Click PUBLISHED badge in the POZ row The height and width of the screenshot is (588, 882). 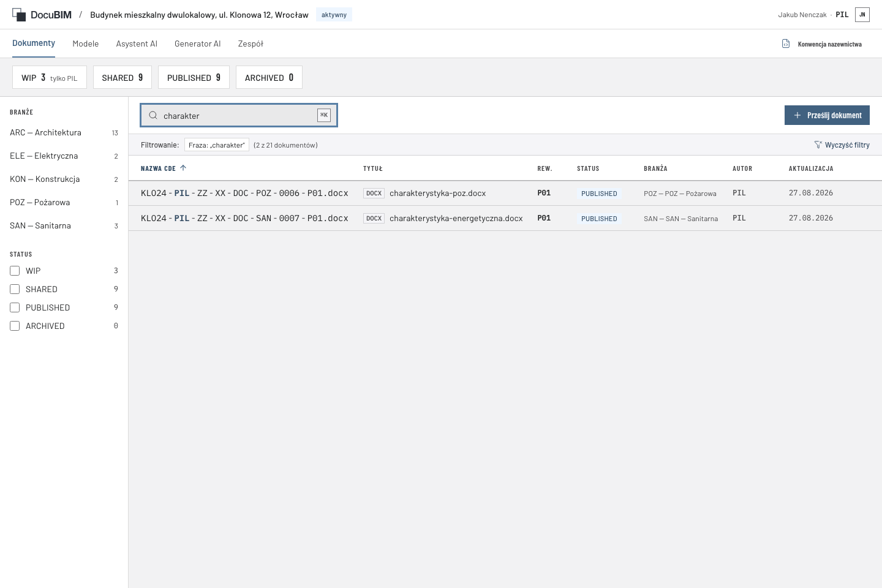[599, 194]
